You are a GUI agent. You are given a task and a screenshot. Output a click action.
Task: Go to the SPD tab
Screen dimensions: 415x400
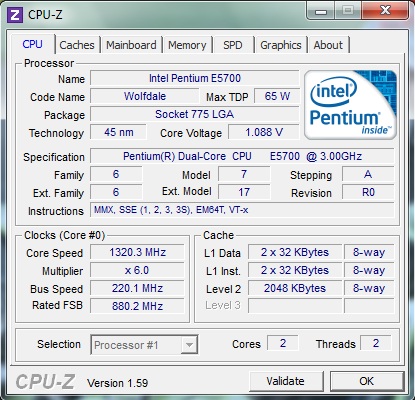[x=233, y=45]
